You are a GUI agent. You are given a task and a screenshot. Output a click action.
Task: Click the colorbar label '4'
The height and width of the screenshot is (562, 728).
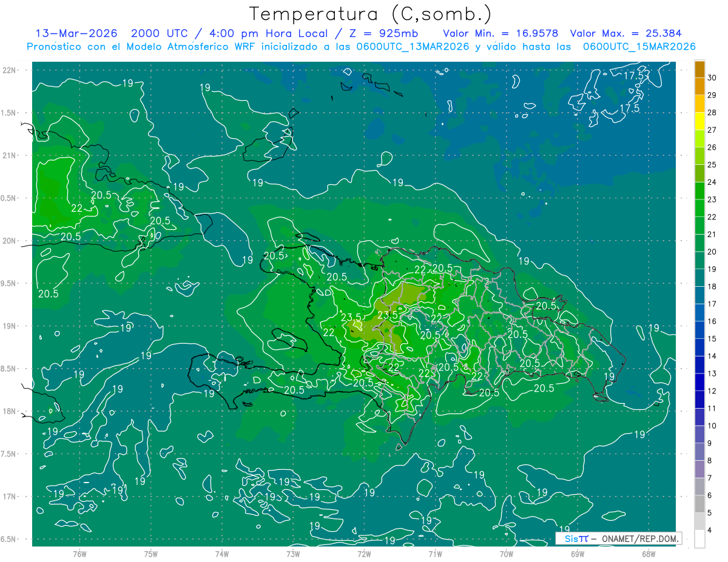[x=710, y=530]
